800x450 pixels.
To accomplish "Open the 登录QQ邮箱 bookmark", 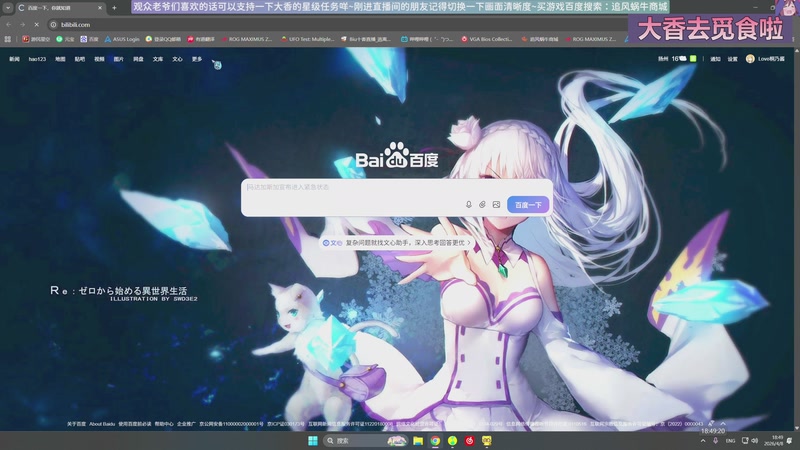I will 163,39.
